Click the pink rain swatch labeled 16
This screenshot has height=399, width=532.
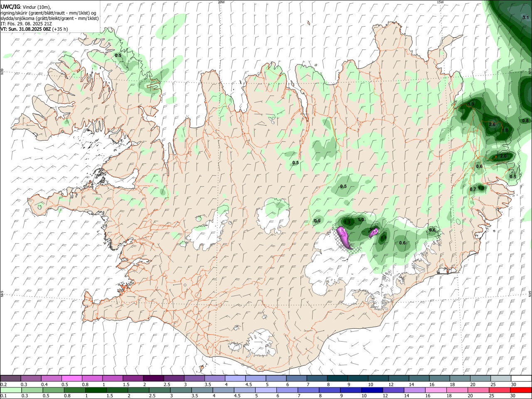pos(436,390)
